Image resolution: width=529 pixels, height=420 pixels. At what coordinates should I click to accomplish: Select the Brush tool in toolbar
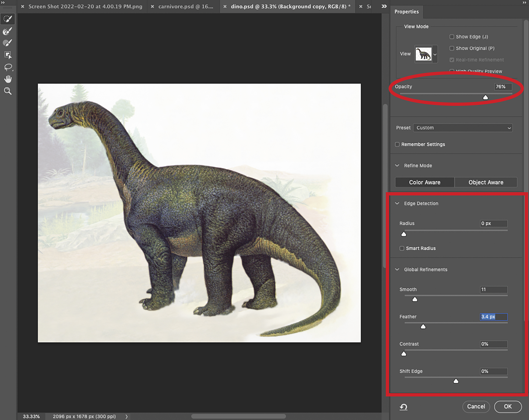(x=8, y=43)
